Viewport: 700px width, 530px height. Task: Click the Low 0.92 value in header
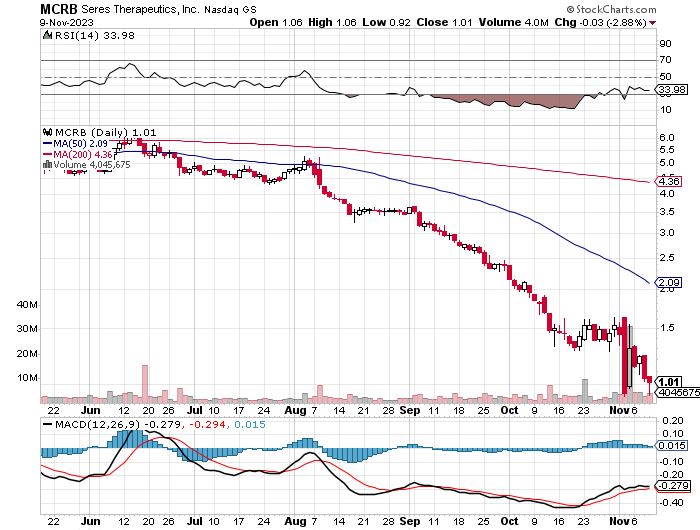tap(386, 22)
